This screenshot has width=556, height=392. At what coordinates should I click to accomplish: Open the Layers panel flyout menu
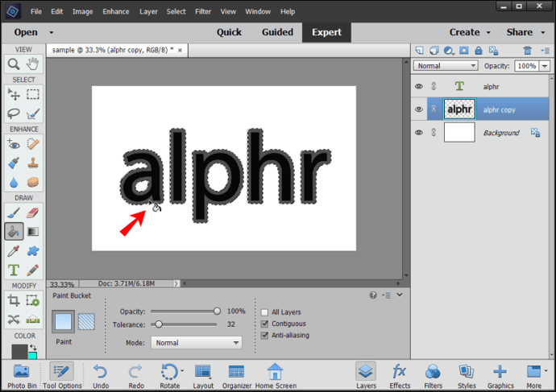click(545, 51)
